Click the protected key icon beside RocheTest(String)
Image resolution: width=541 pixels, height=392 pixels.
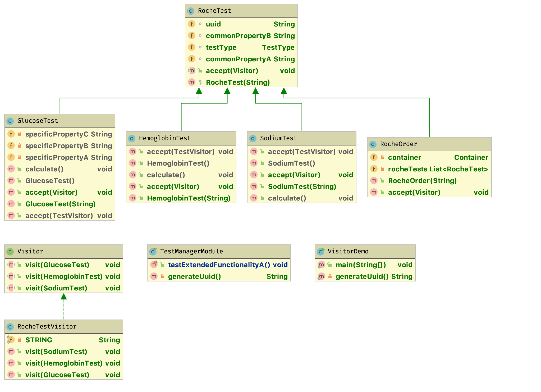tap(200, 82)
